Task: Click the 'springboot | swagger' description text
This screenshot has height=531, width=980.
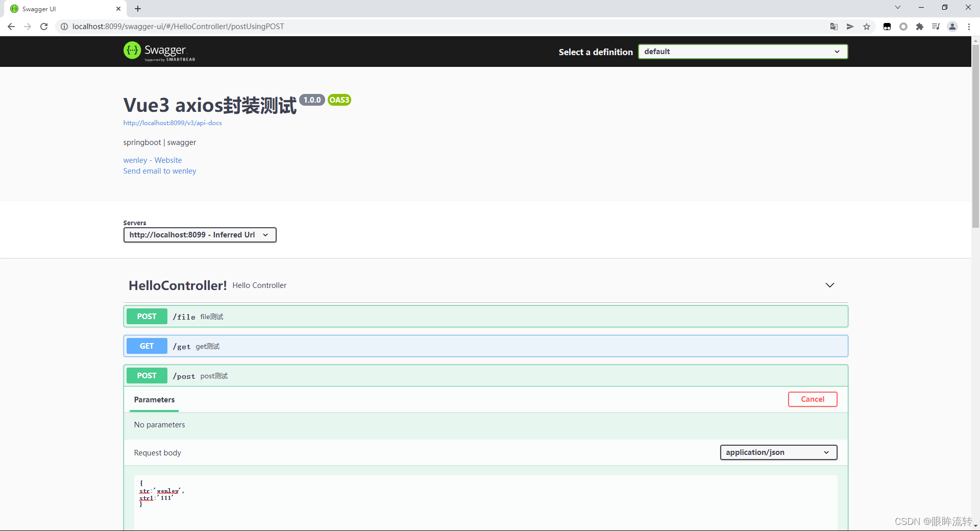Action: 160,142
